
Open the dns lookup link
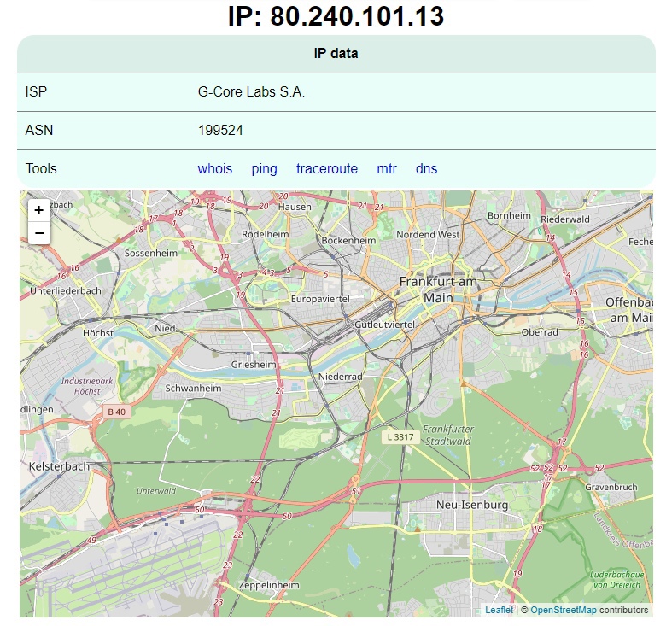[x=426, y=169]
